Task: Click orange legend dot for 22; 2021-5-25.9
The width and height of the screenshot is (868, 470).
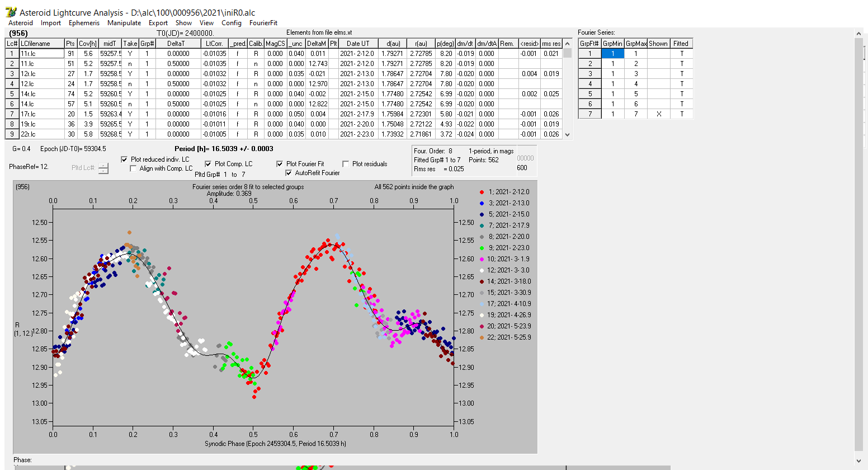Action: (x=482, y=337)
